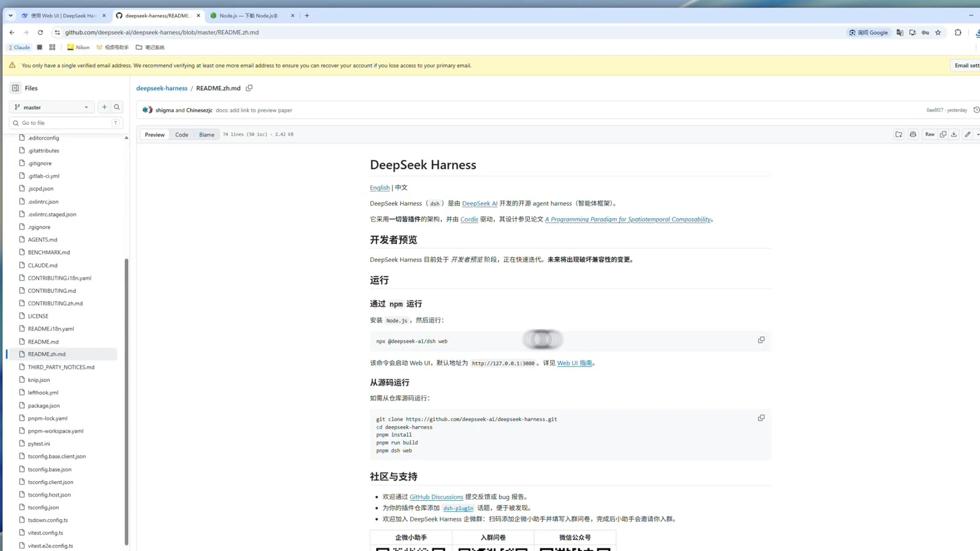Click the Go to file search field
Viewport: 980px width, 551px height.
tap(66, 123)
